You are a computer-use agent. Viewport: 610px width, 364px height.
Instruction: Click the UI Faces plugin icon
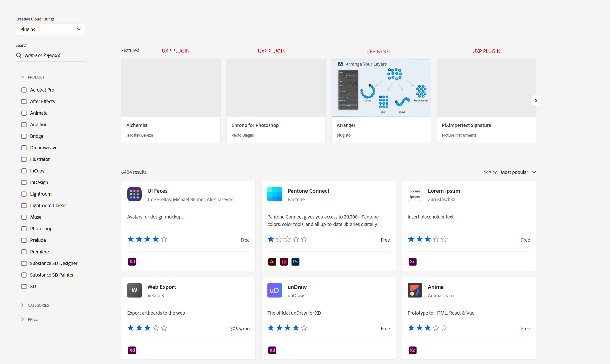[x=134, y=194]
